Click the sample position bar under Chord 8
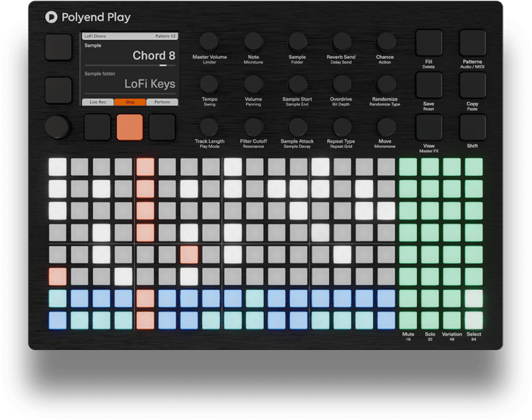Image resolution: width=532 pixels, height=420 pixels. coord(130,65)
